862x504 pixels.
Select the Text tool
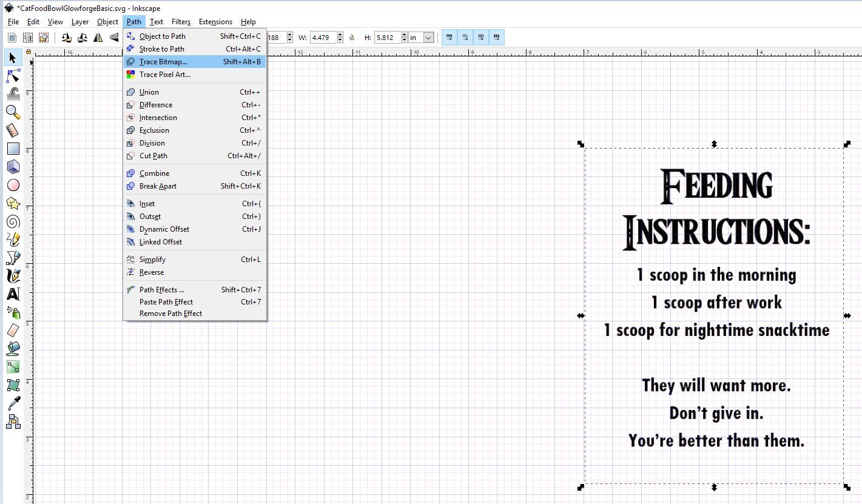13,294
